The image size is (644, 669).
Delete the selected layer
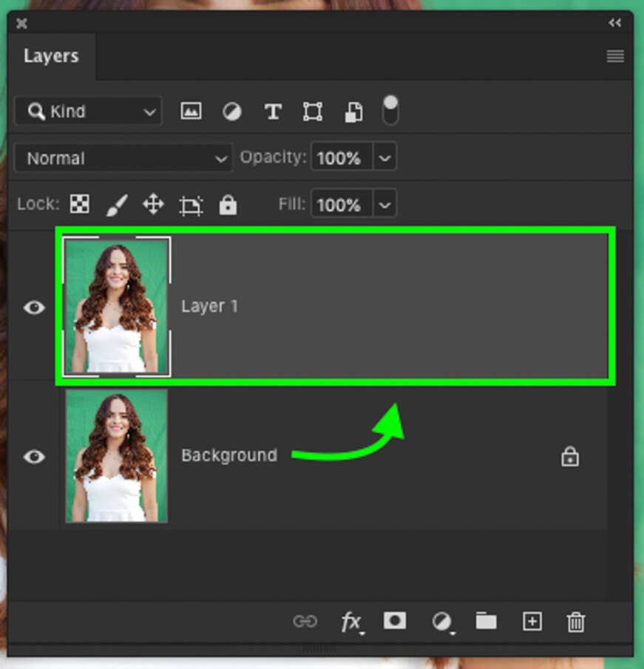tap(577, 621)
